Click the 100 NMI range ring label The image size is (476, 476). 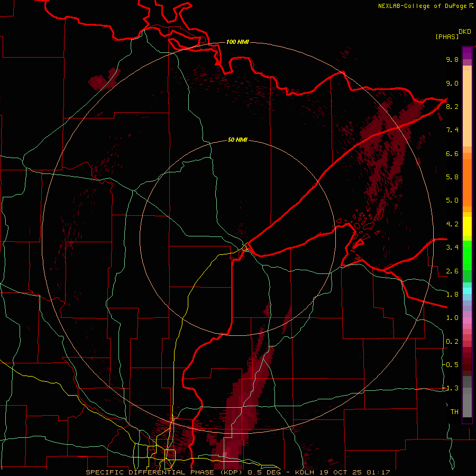[237, 42]
